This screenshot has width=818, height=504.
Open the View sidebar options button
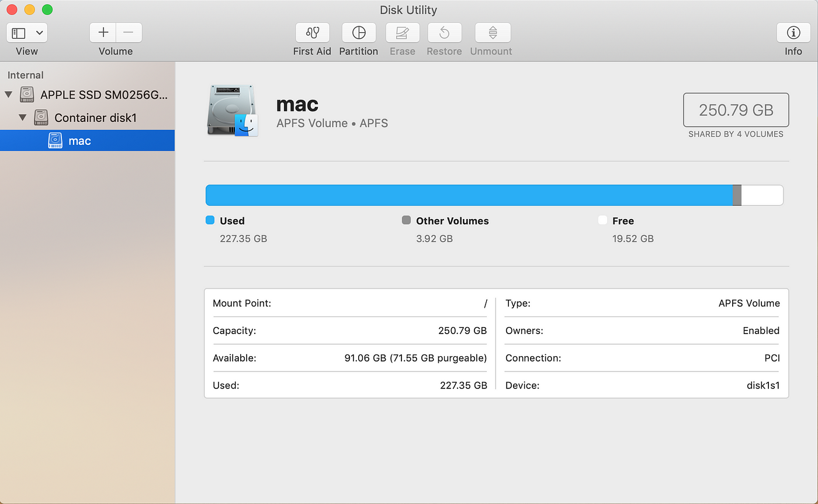pyautogui.click(x=27, y=33)
